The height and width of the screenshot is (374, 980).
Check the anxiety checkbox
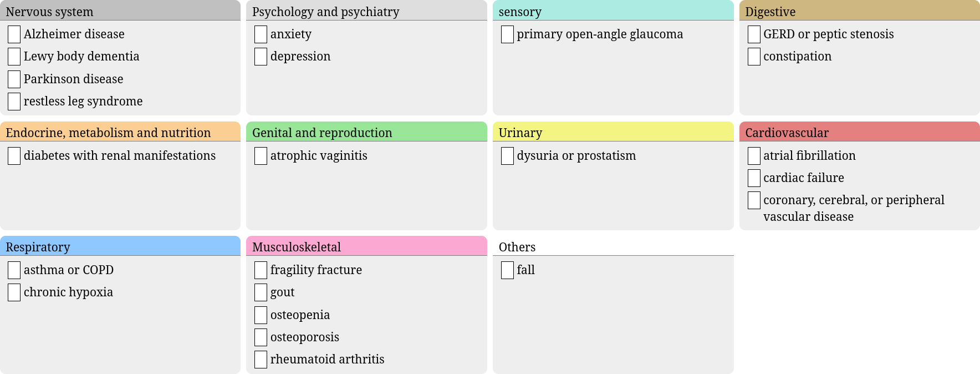point(260,34)
